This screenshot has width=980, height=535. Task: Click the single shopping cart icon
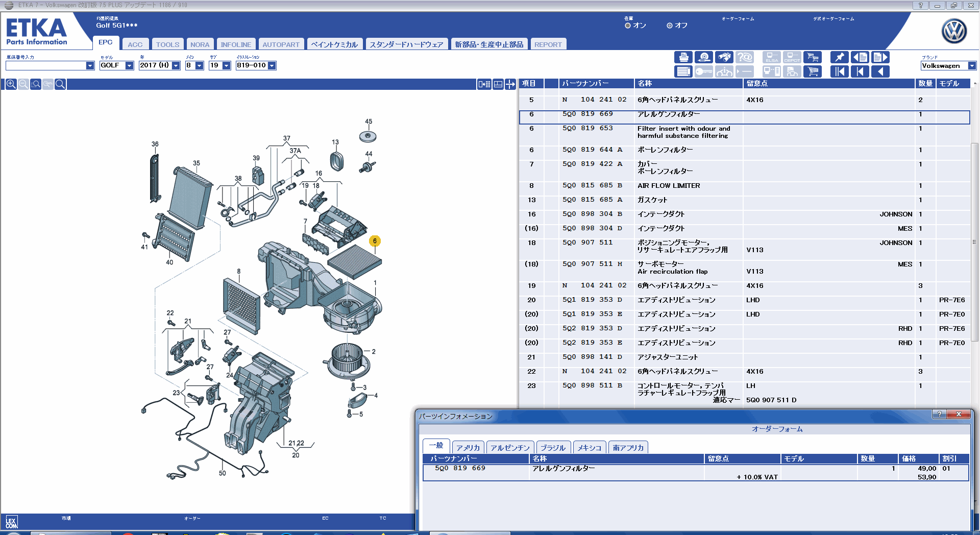coord(813,71)
